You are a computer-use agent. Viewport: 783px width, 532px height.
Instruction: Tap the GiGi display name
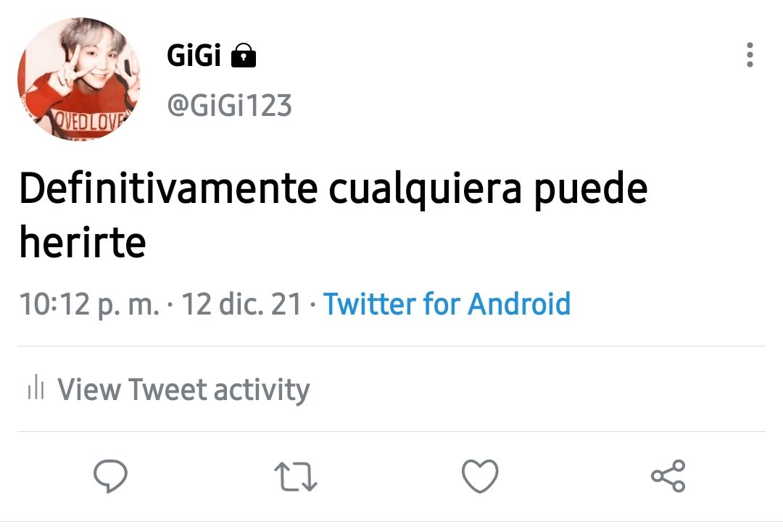pyautogui.click(x=194, y=55)
